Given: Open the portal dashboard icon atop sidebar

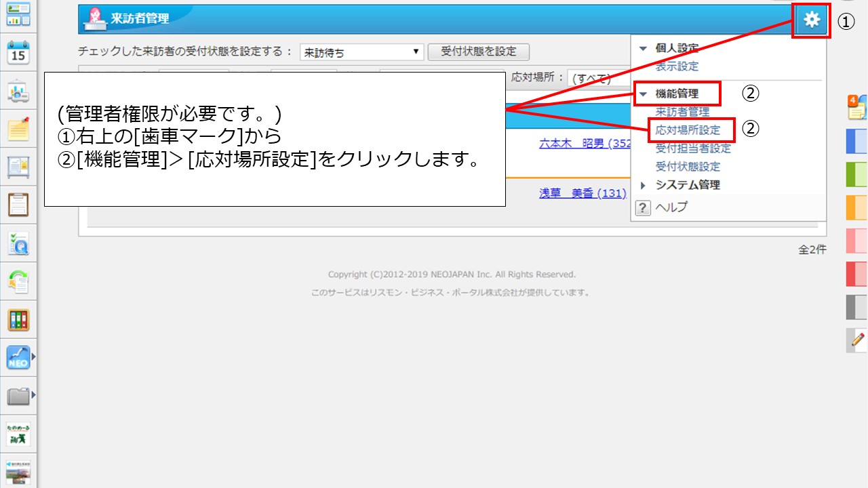Looking at the screenshot, I should [18, 14].
